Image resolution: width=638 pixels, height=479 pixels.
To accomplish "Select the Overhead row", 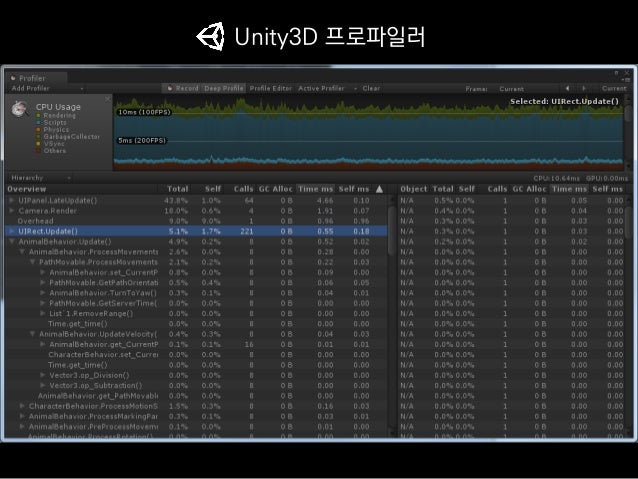I will point(196,221).
